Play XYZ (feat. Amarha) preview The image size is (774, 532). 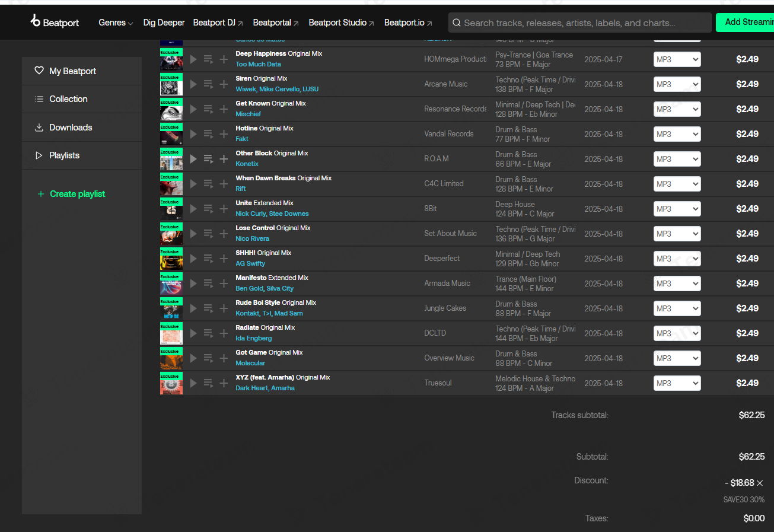[x=193, y=383]
